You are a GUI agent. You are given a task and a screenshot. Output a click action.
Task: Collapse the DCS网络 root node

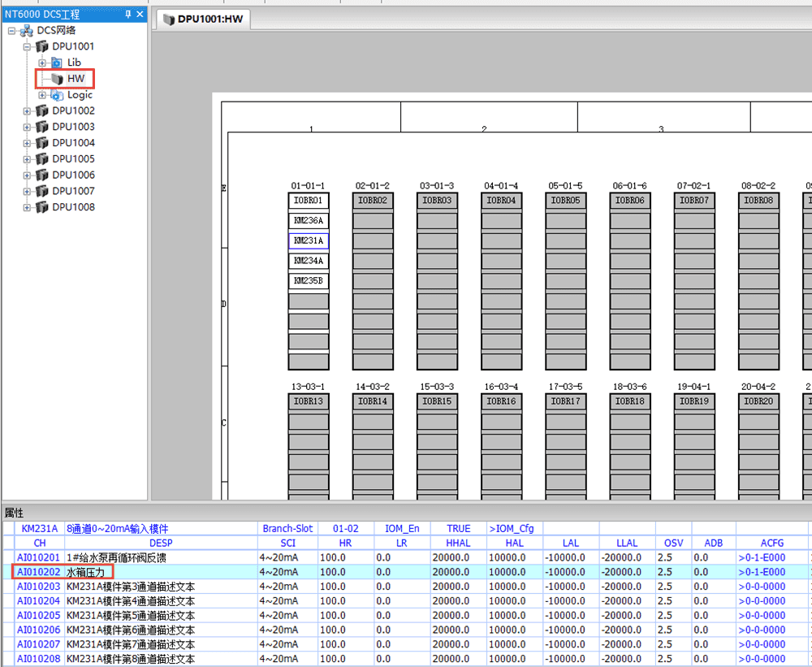pyautogui.click(x=11, y=31)
